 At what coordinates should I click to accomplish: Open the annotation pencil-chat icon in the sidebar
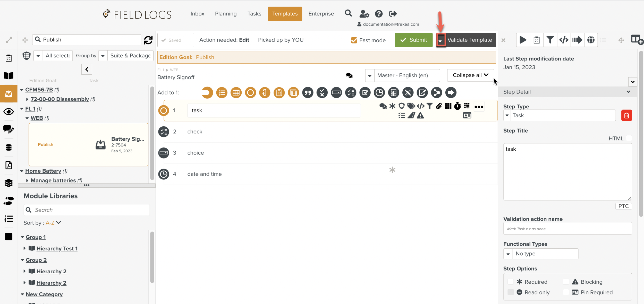[x=9, y=129]
